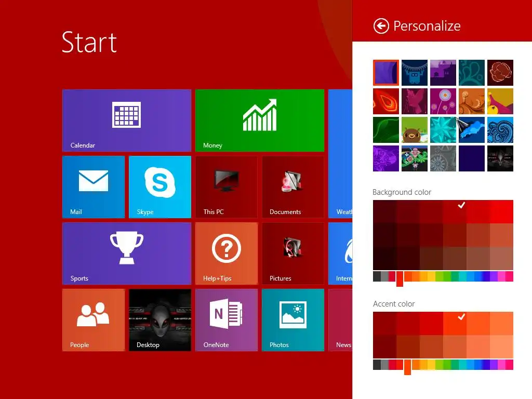The width and height of the screenshot is (532, 399).
Task: Choose the blue robot background design
Action: pyautogui.click(x=415, y=73)
